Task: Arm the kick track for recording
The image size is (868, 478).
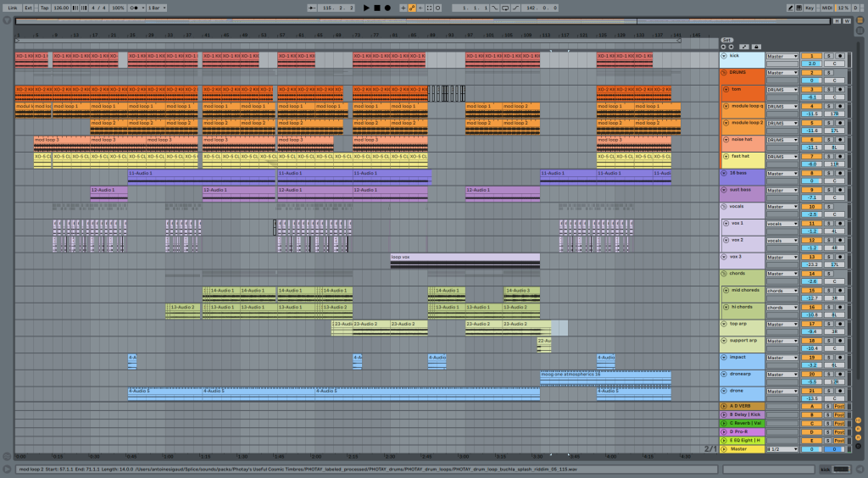Action: click(x=840, y=57)
